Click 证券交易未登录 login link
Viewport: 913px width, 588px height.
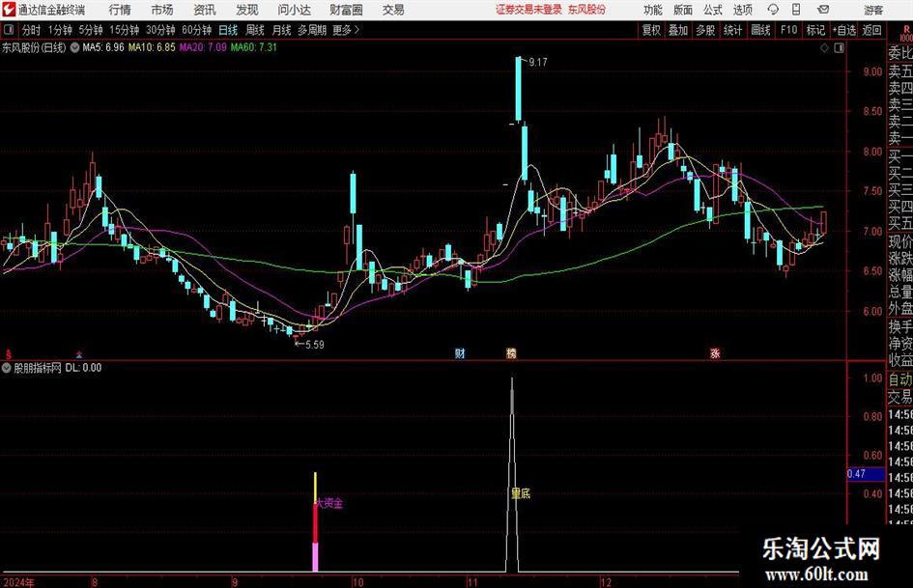[x=528, y=10]
